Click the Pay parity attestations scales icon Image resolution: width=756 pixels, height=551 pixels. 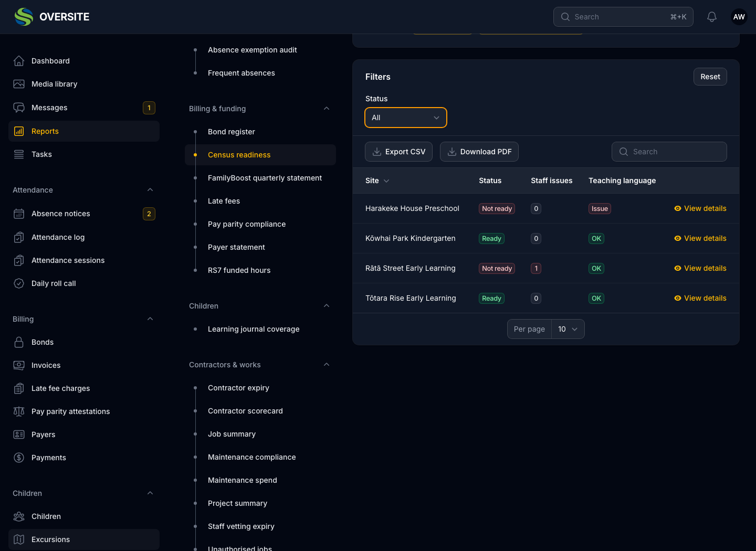(x=19, y=411)
